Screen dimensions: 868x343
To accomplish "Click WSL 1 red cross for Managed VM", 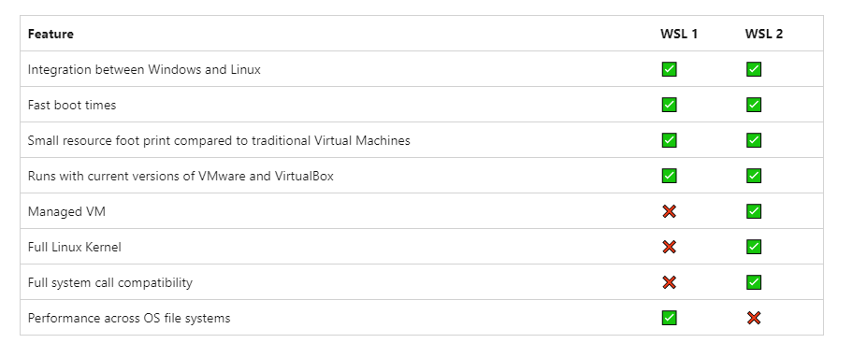I will pyautogui.click(x=669, y=211).
